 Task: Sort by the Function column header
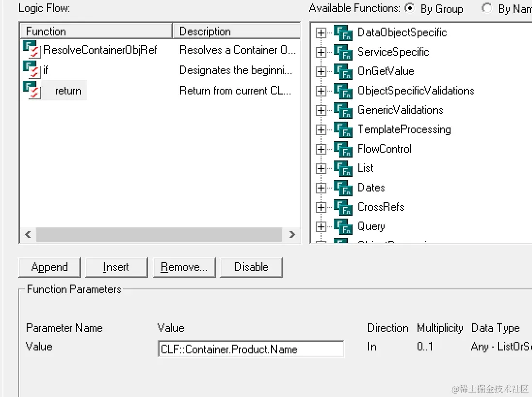point(96,32)
